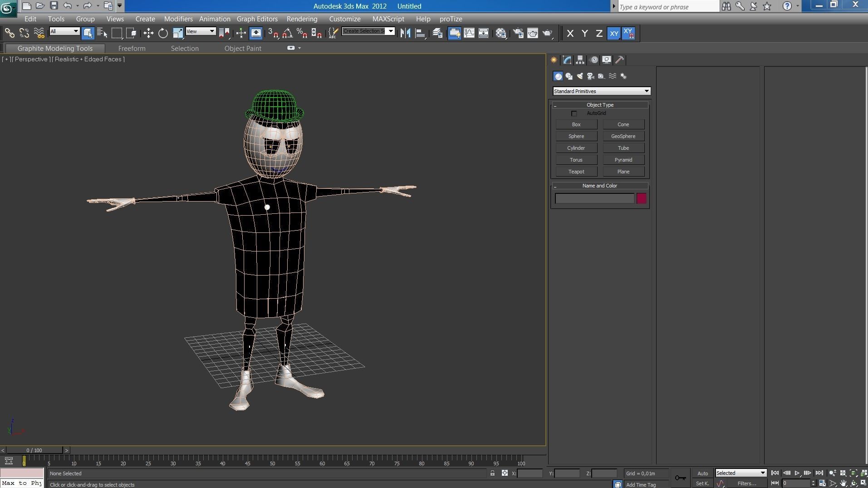Click the Align tool icon
Screen dimensions: 868x488
(421, 33)
